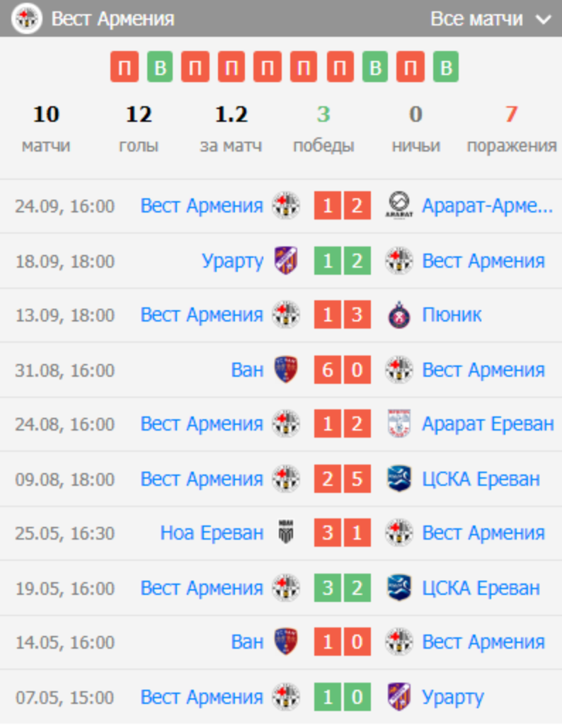The width and height of the screenshot is (562, 728).
Task: Open the 'Ноа Ереван' team link
Action: [x=212, y=533]
